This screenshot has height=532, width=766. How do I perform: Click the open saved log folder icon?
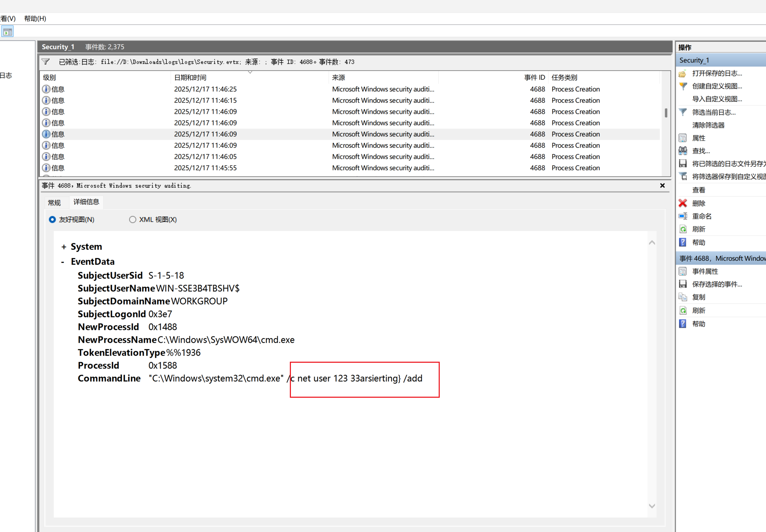682,74
